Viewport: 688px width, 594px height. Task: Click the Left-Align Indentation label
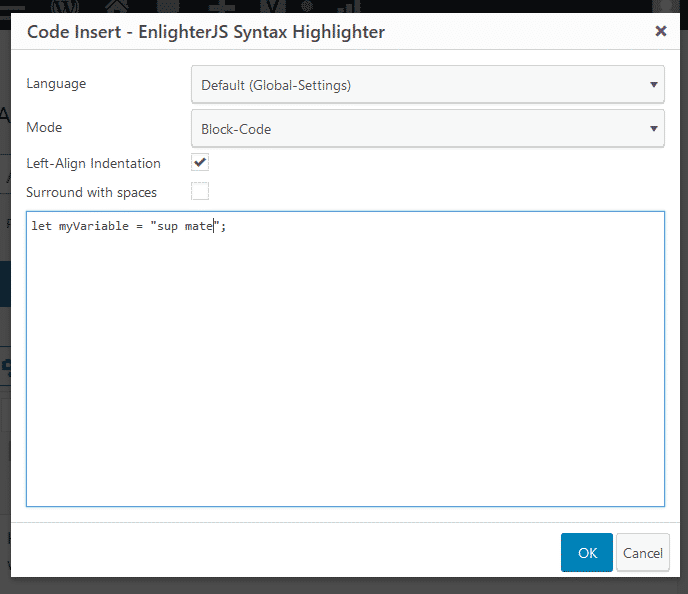tap(93, 163)
